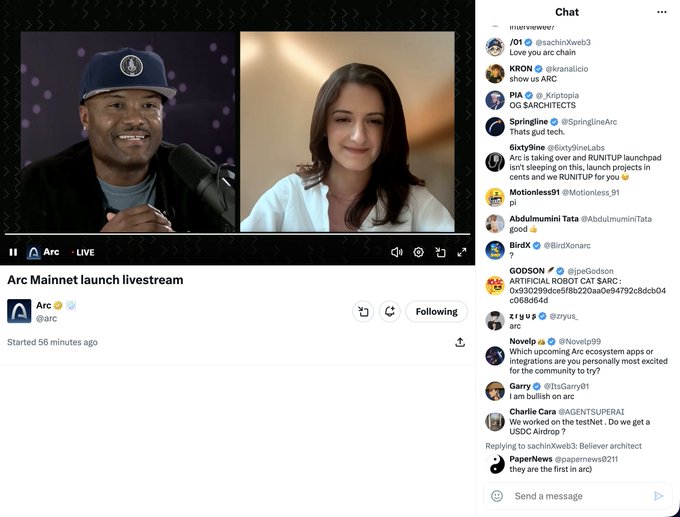Open KRON's avatar in chat
This screenshot has width=680, height=517.
[x=495, y=74]
